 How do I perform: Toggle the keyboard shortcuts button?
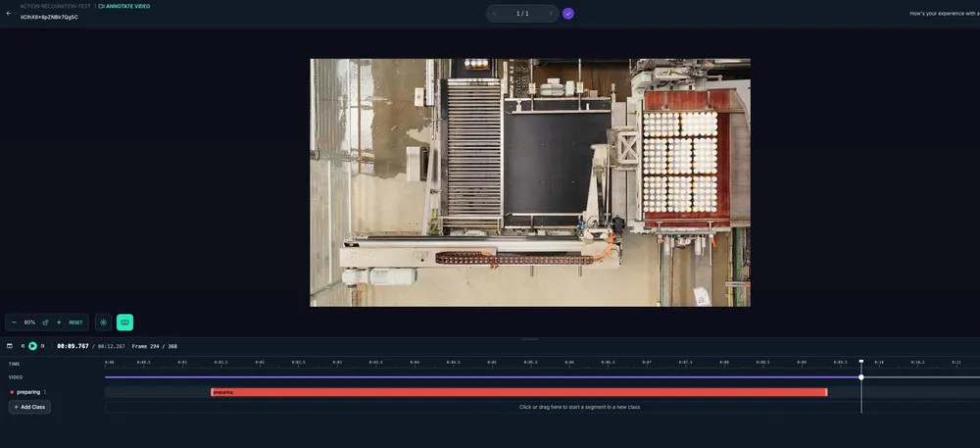[x=125, y=323]
